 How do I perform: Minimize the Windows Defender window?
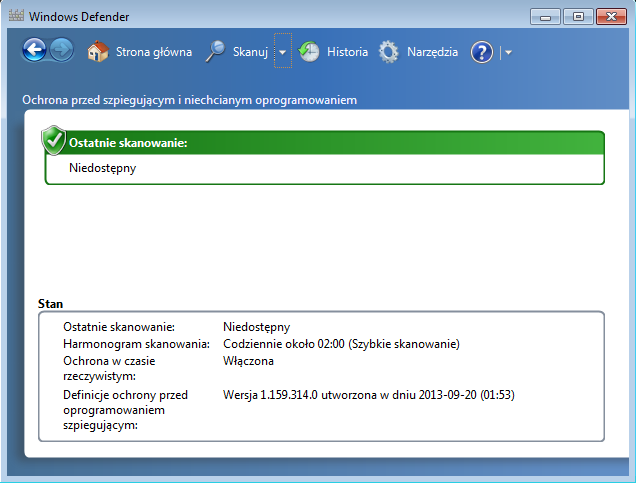click(x=545, y=17)
